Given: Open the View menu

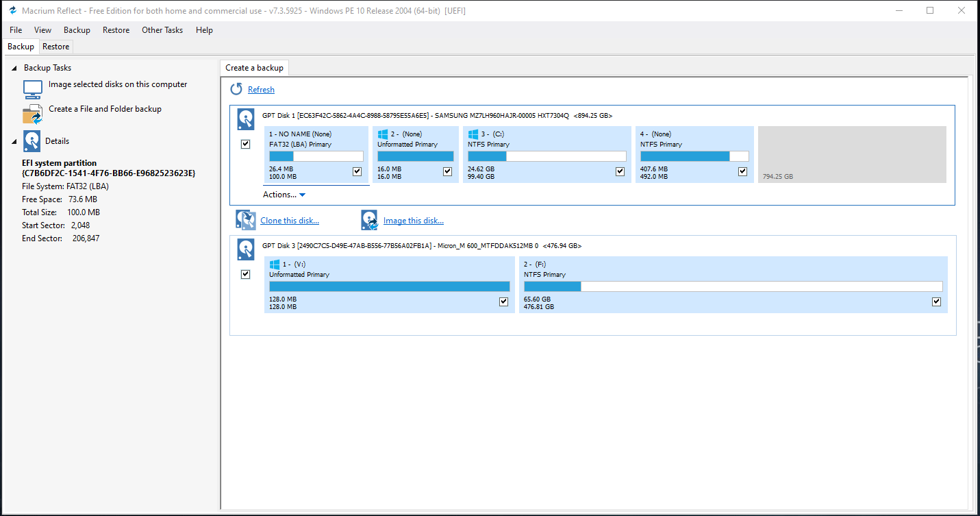Looking at the screenshot, I should pyautogui.click(x=42, y=30).
